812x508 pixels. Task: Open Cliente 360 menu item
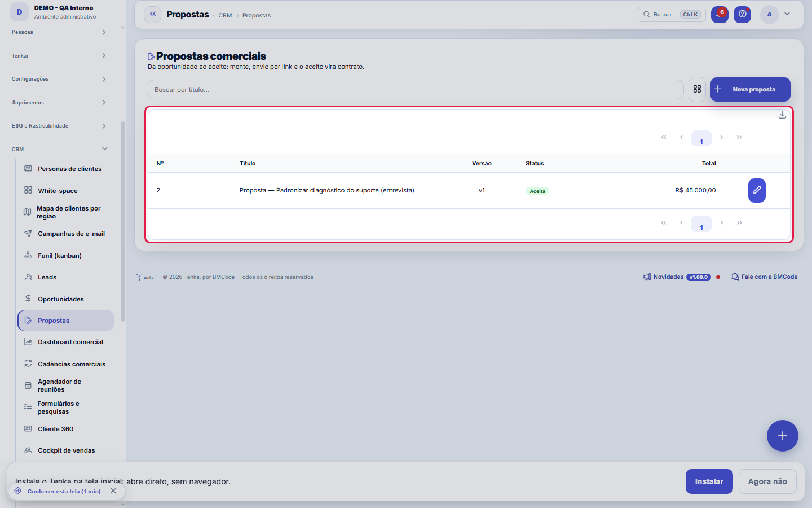(x=66, y=429)
